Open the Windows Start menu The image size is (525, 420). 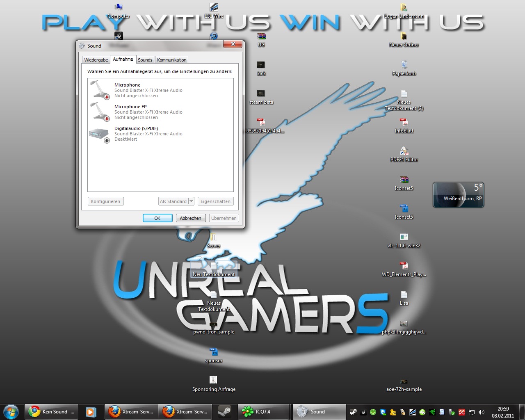click(11, 411)
